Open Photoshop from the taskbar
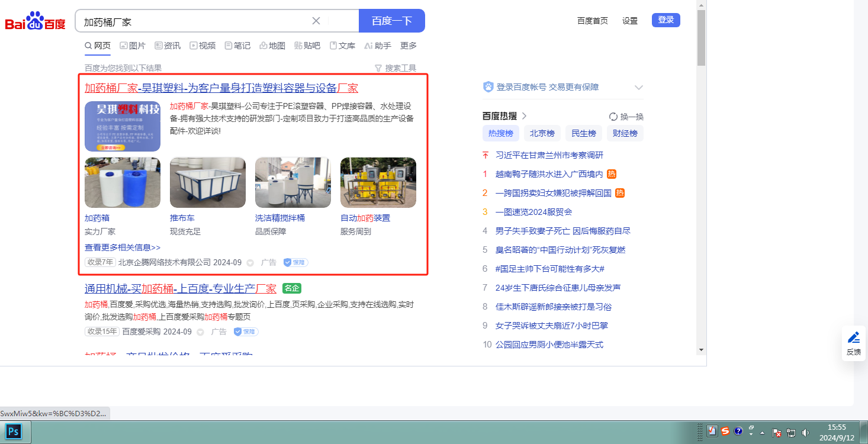Screen dimensions: 868x444 click(13, 432)
